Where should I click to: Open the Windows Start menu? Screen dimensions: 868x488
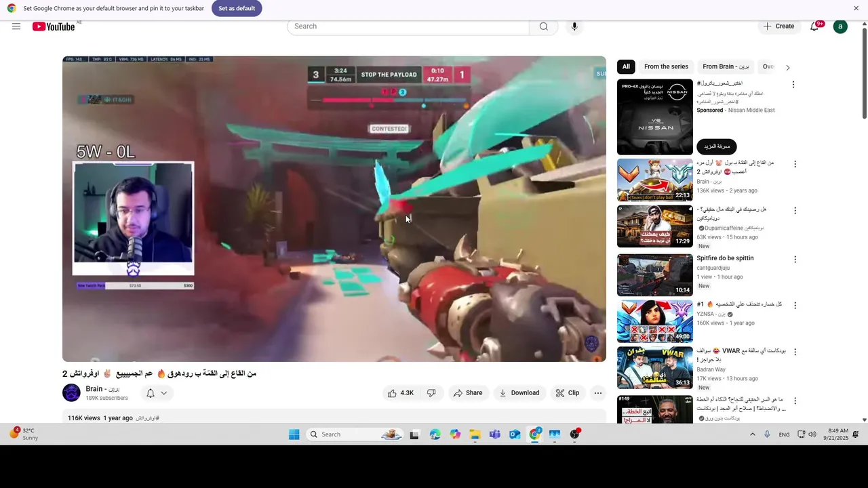tap(294, 434)
